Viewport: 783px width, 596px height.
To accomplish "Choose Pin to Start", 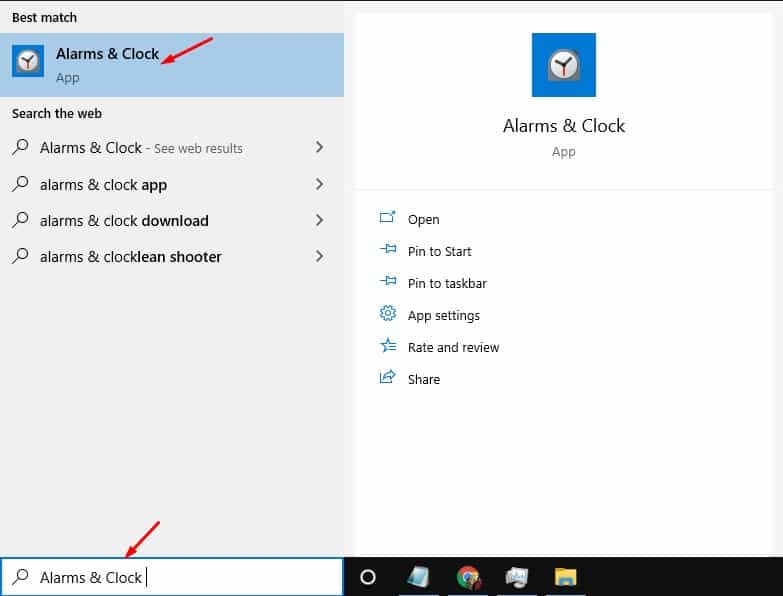I will (439, 251).
